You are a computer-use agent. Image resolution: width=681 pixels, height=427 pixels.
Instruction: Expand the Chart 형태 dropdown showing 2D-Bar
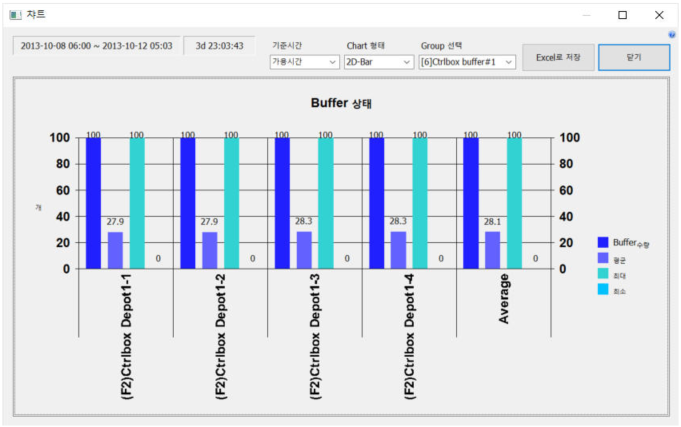click(378, 62)
